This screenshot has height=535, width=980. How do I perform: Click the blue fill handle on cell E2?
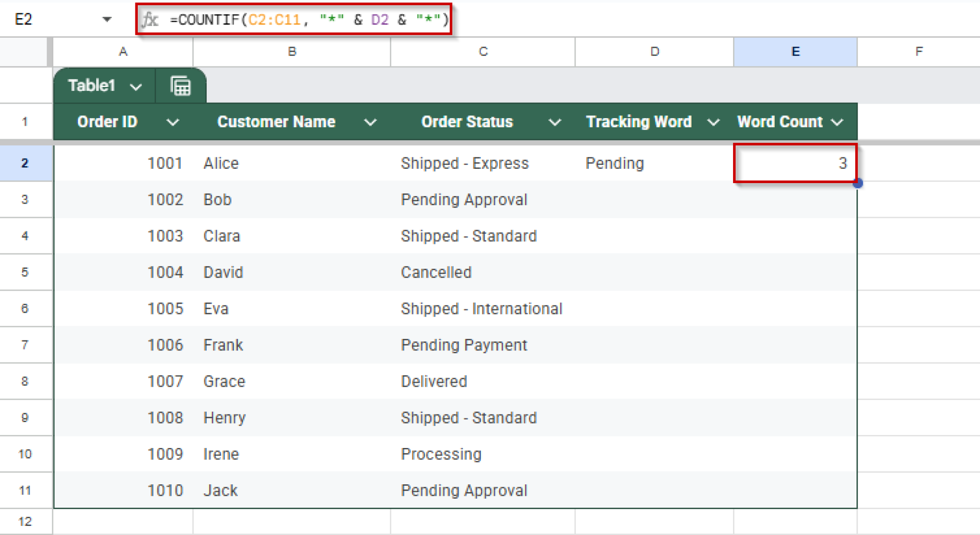tap(858, 183)
